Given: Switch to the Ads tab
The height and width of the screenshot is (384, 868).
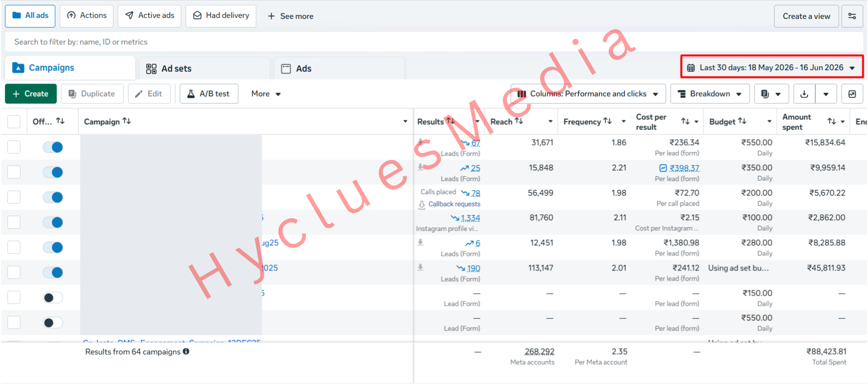Looking at the screenshot, I should coord(339,69).
